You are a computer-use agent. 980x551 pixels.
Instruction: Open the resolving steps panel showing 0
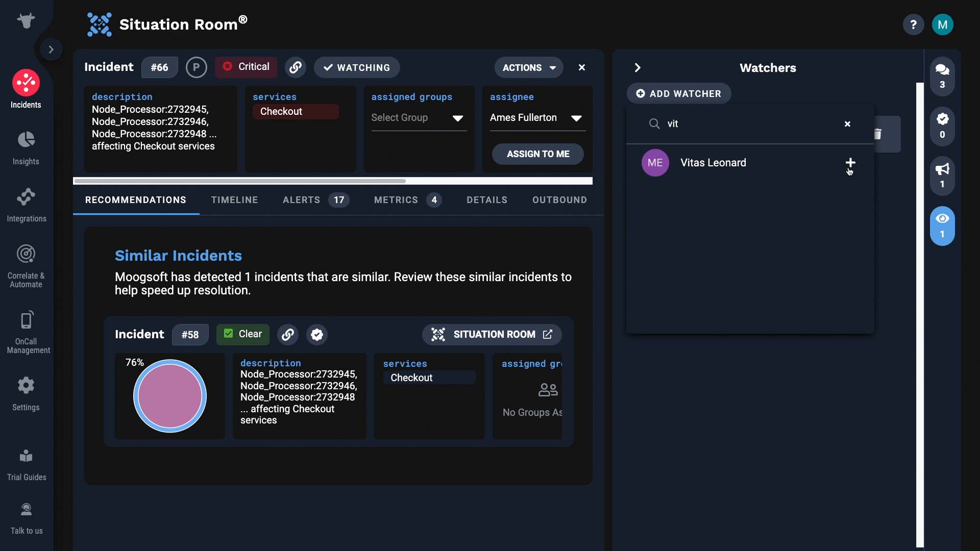[942, 126]
